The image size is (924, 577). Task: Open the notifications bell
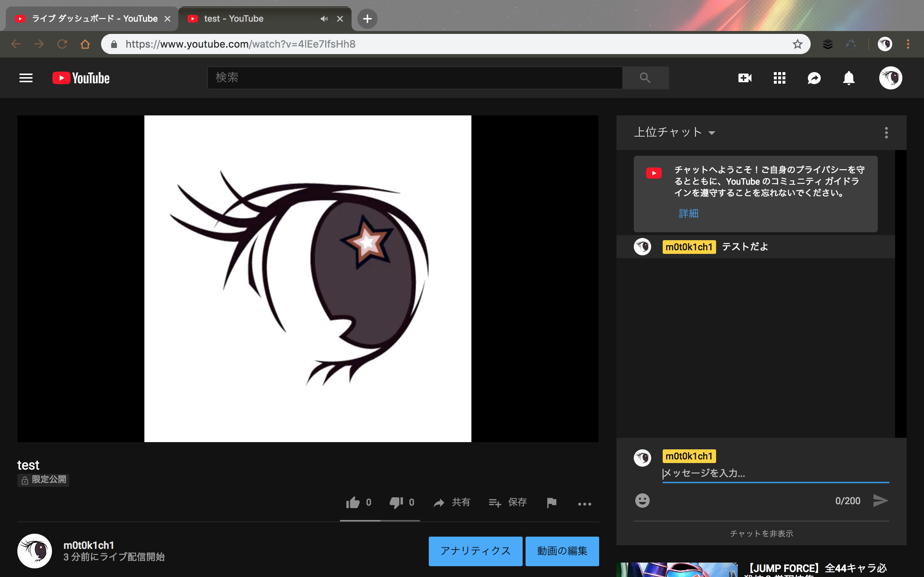click(x=849, y=78)
